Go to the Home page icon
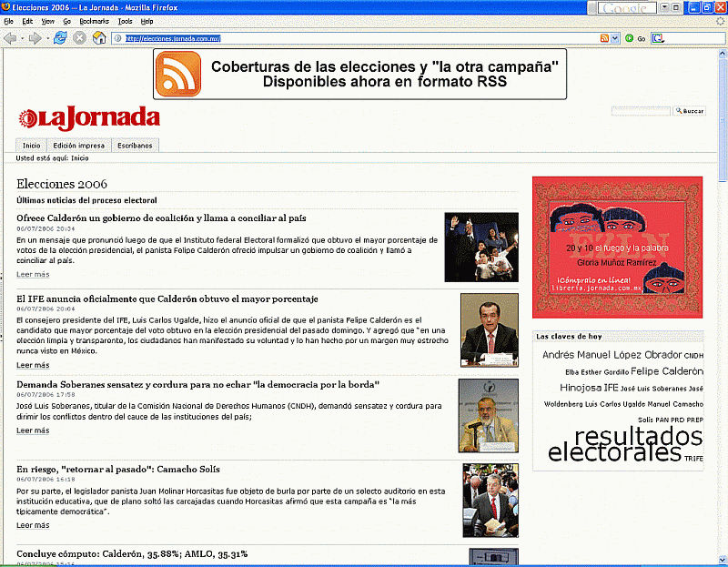 tap(99, 38)
